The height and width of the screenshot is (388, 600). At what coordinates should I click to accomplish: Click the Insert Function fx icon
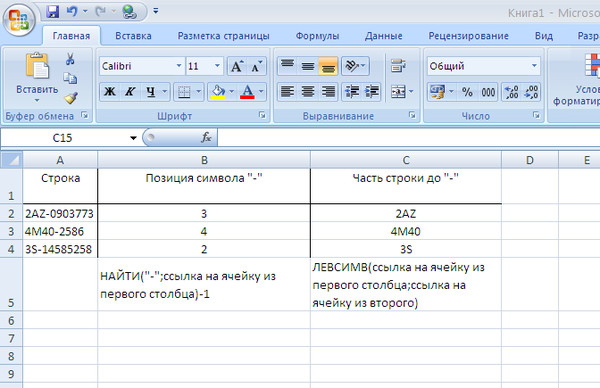click(x=206, y=137)
